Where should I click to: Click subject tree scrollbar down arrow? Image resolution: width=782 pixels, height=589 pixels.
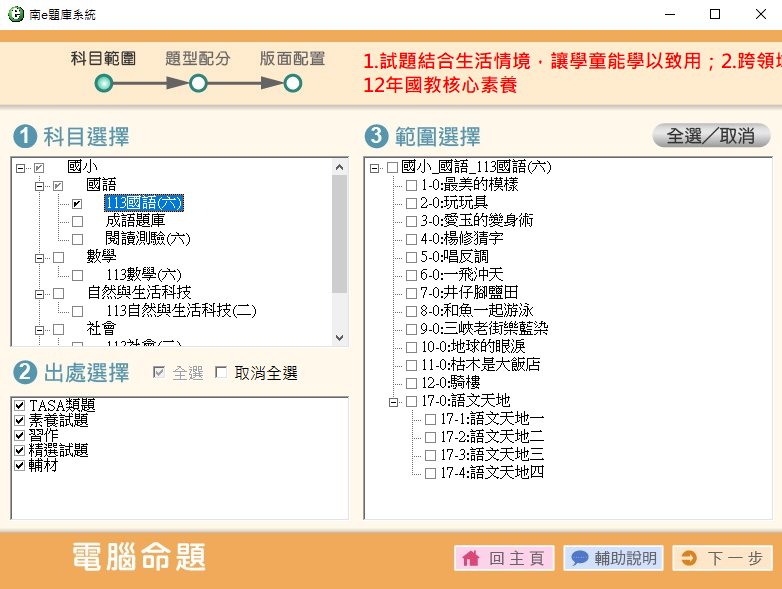coord(339,339)
